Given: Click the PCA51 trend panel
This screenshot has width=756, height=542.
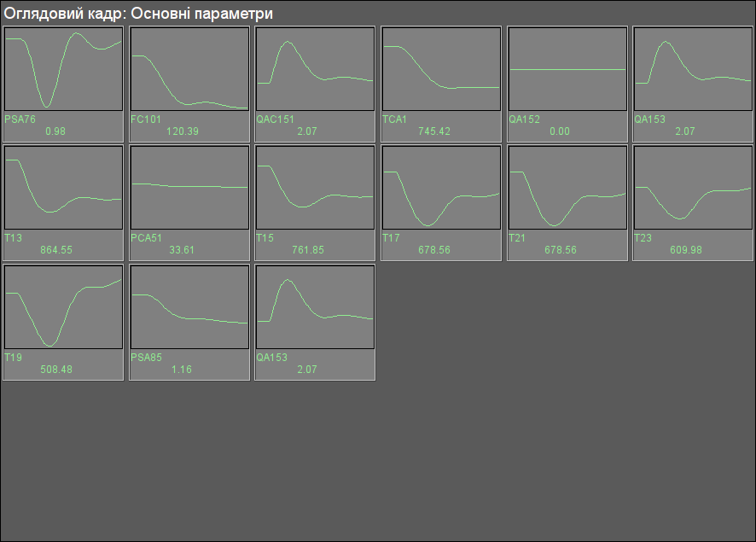Looking at the screenshot, I should (189, 188).
